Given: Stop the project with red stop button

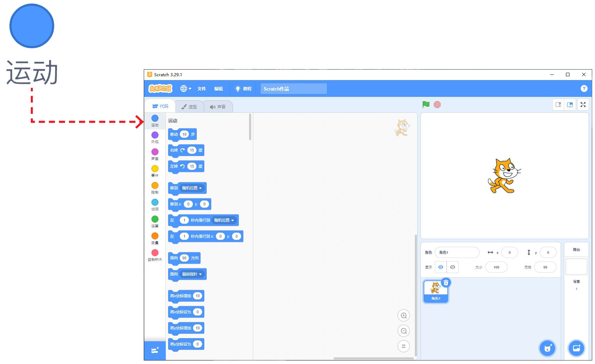Looking at the screenshot, I should click(437, 105).
